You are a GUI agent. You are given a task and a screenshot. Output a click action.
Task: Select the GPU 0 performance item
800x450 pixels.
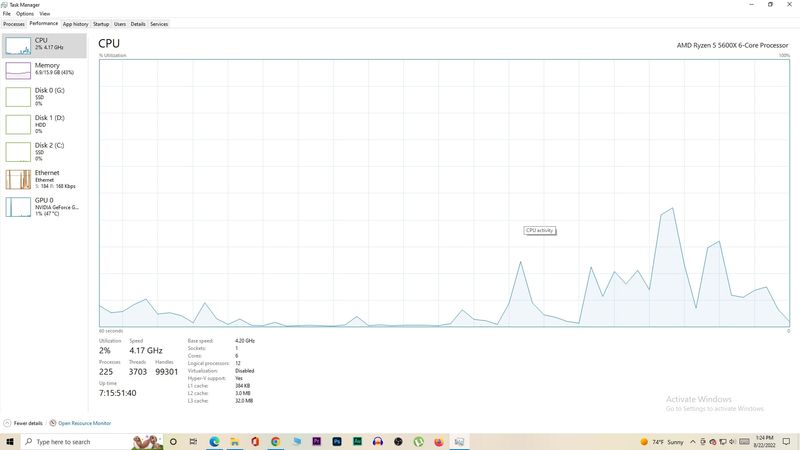[x=44, y=207]
